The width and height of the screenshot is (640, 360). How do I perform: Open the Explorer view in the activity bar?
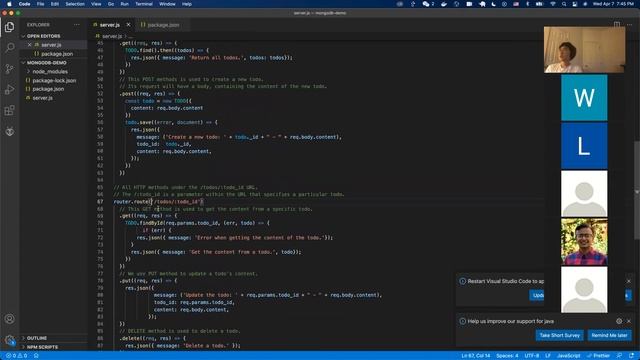tap(9, 27)
